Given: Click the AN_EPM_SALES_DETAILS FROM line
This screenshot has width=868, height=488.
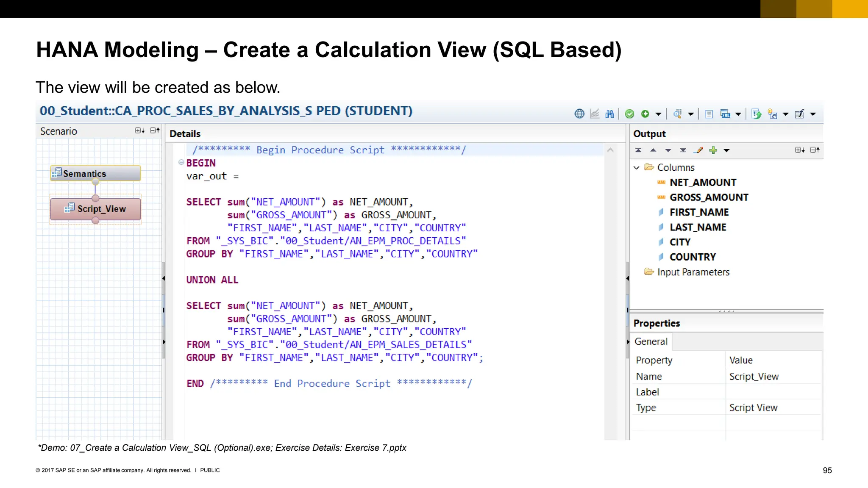Looking at the screenshot, I should pyautogui.click(x=329, y=345).
